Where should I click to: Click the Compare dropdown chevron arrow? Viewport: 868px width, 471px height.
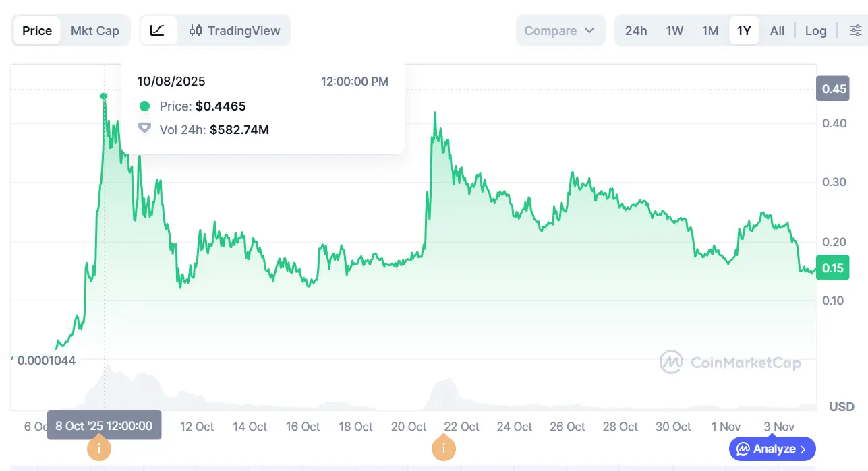click(589, 31)
